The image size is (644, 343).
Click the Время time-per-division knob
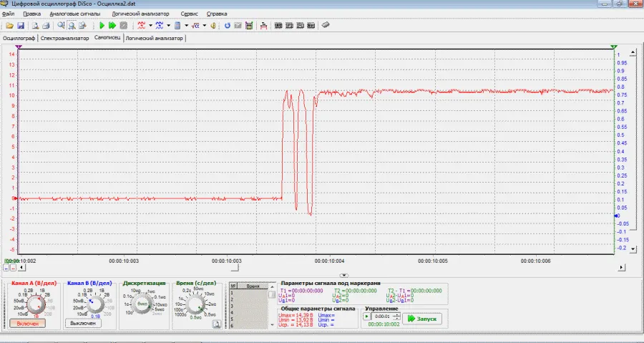point(195,304)
